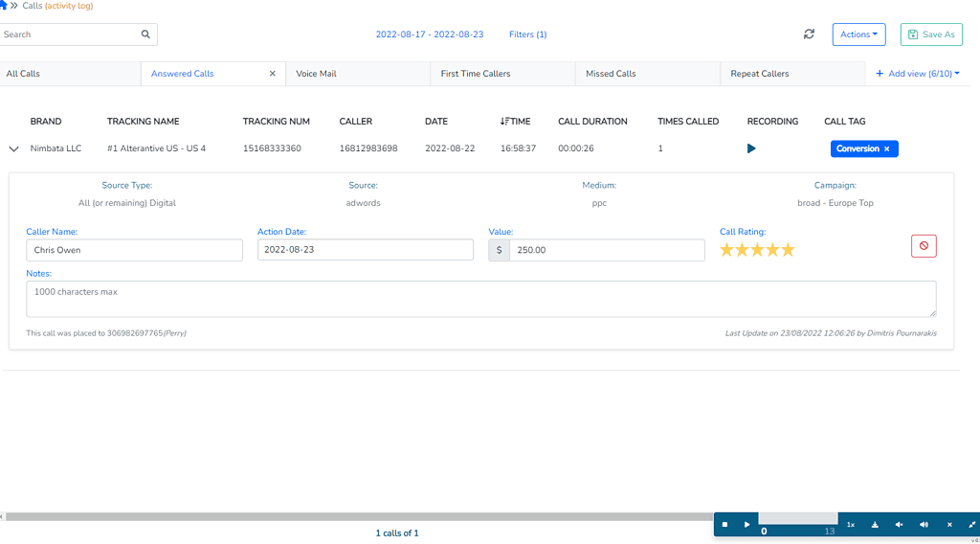This screenshot has height=544, width=980.
Task: Click the Save As button
Action: [x=931, y=34]
